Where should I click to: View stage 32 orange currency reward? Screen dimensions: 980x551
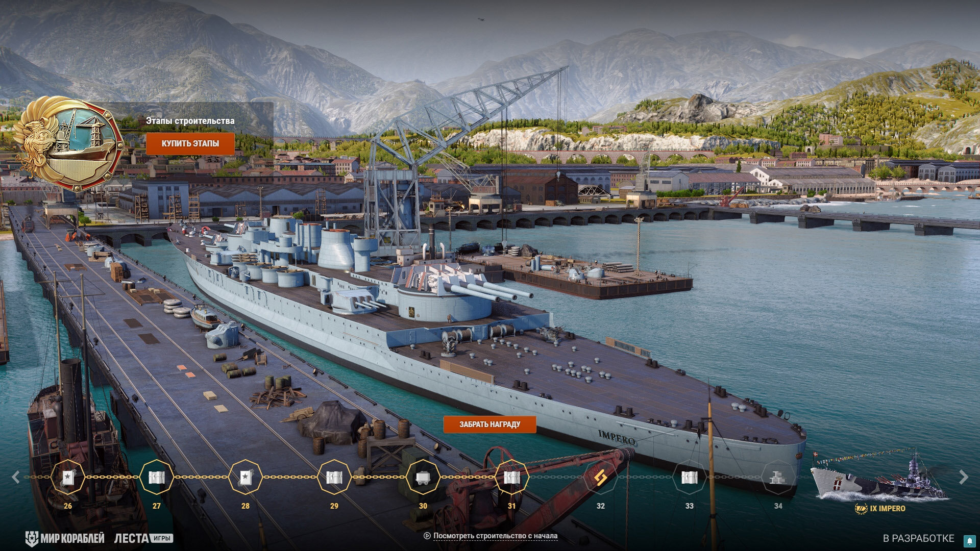tap(601, 477)
